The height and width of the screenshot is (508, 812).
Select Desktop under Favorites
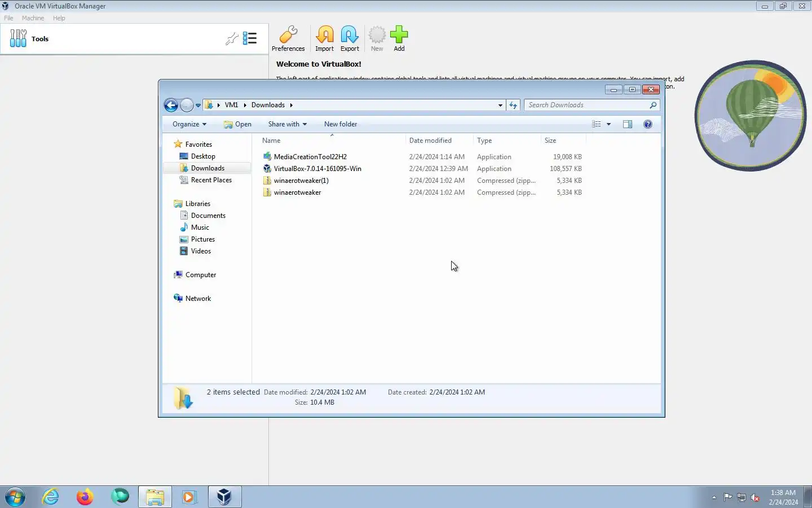203,156
